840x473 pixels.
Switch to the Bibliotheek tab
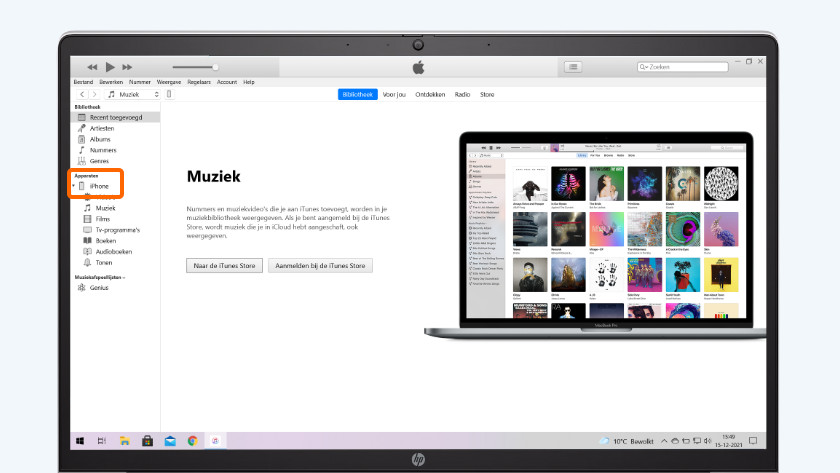click(x=357, y=94)
